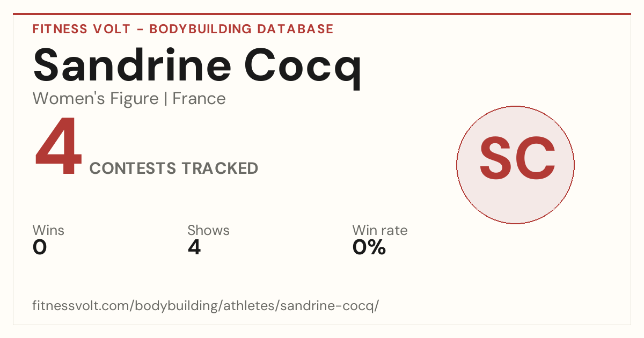Click the 0% win rate value
The image size is (644, 338).
(x=369, y=247)
